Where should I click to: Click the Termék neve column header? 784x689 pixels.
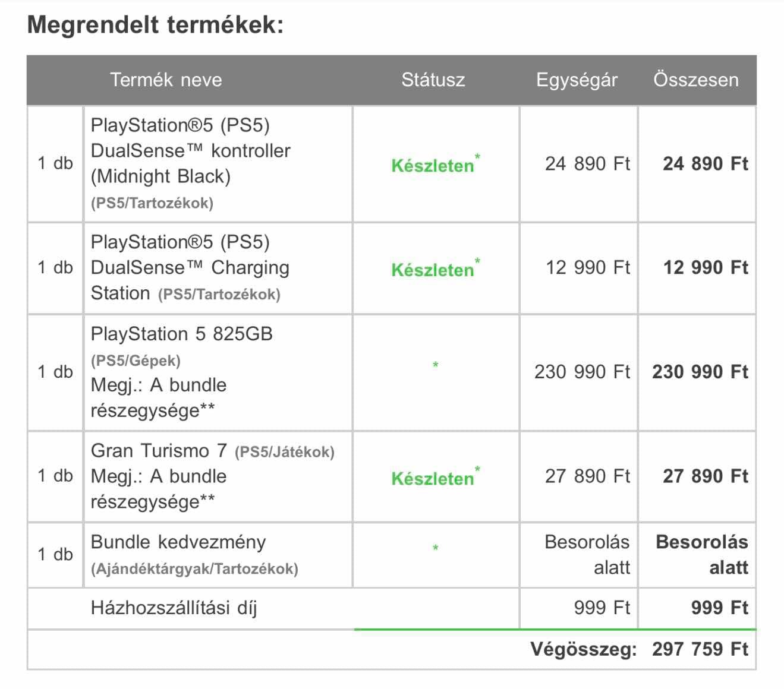(166, 80)
